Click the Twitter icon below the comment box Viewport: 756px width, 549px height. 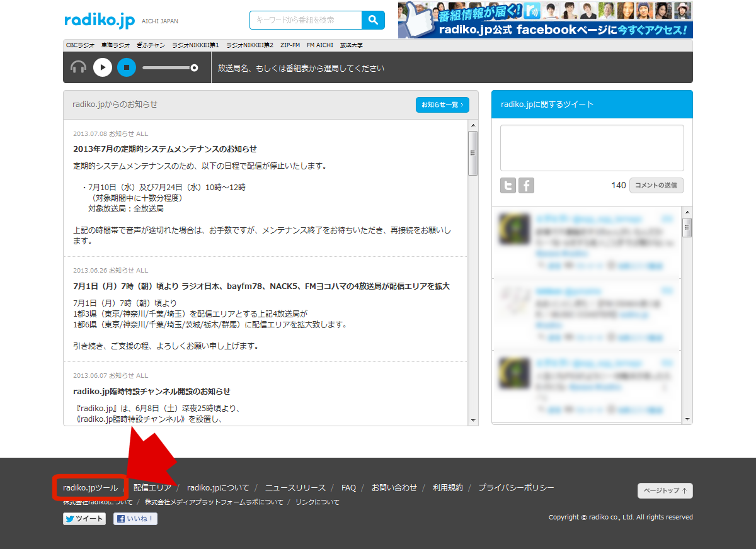point(508,185)
